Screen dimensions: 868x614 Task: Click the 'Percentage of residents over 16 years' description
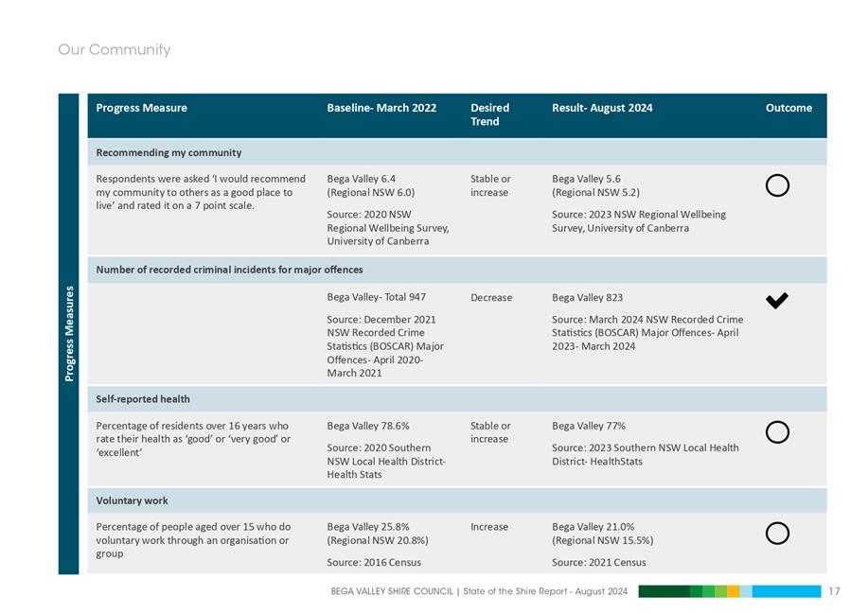193,439
